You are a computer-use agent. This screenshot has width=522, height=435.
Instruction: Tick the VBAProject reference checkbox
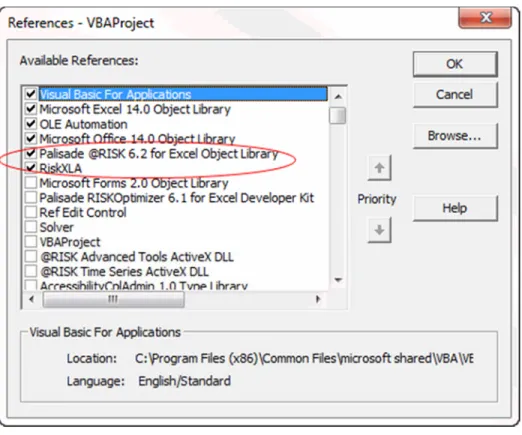click(x=31, y=241)
